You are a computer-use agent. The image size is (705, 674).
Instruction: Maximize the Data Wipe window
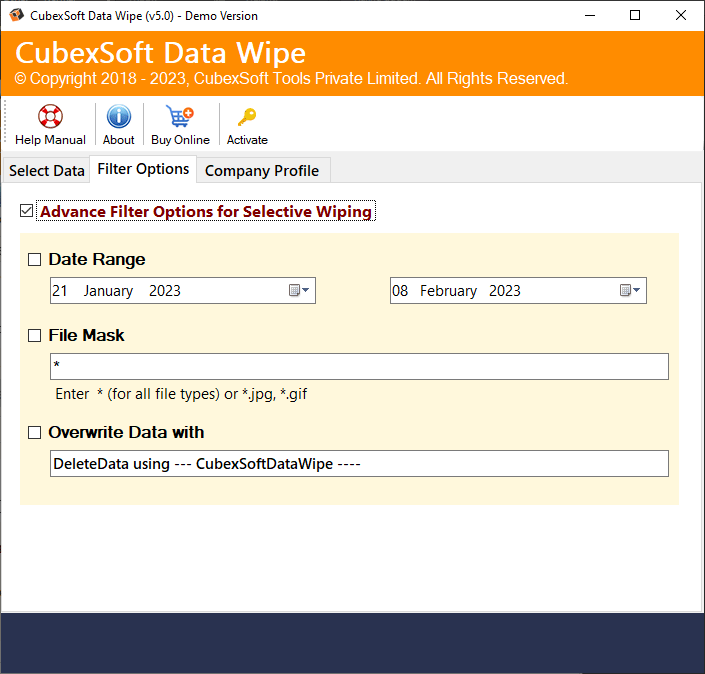point(634,16)
